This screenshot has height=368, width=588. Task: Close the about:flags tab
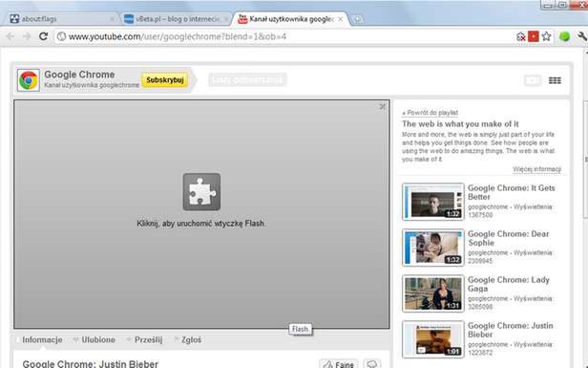pos(112,19)
